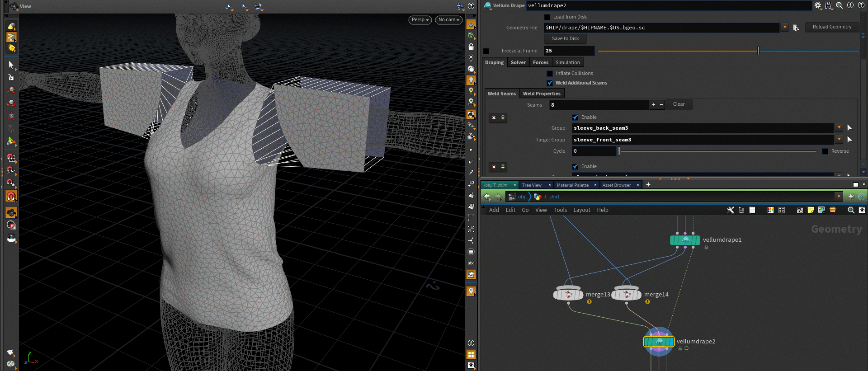Open the node info 'i' icon
868x371 pixels.
pyautogui.click(x=850, y=5)
